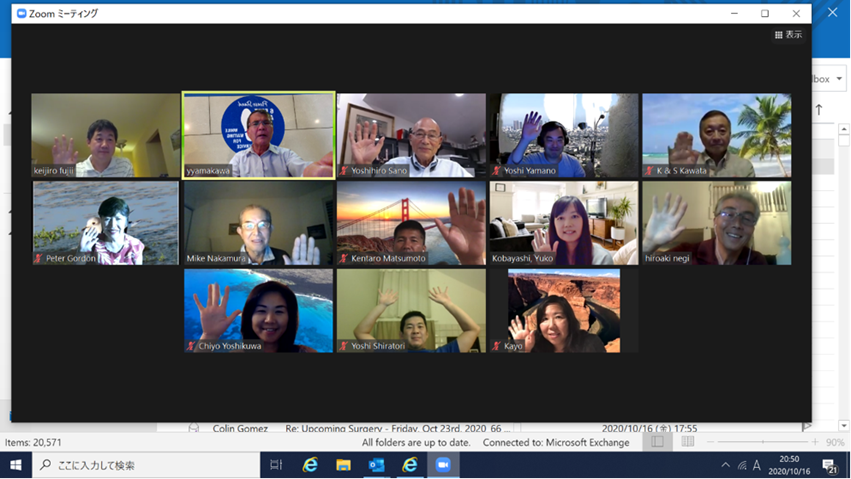Type in the Windows search box
The height and width of the screenshot is (479, 851).
point(150,465)
